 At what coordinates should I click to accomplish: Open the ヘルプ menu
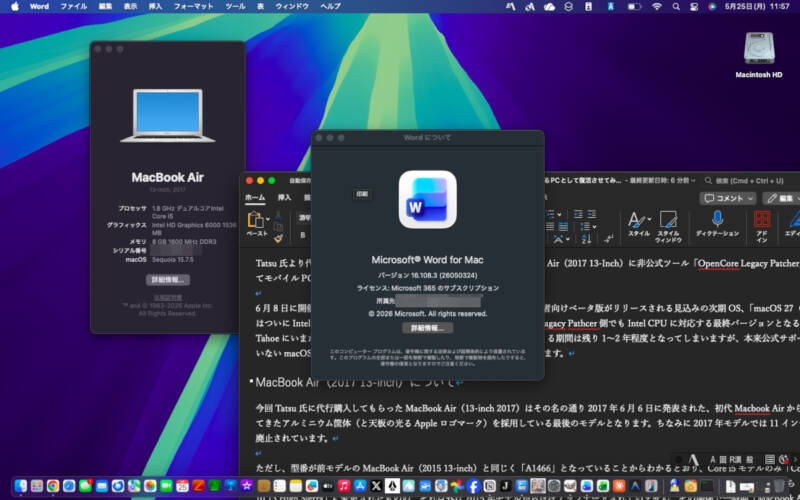[330, 7]
